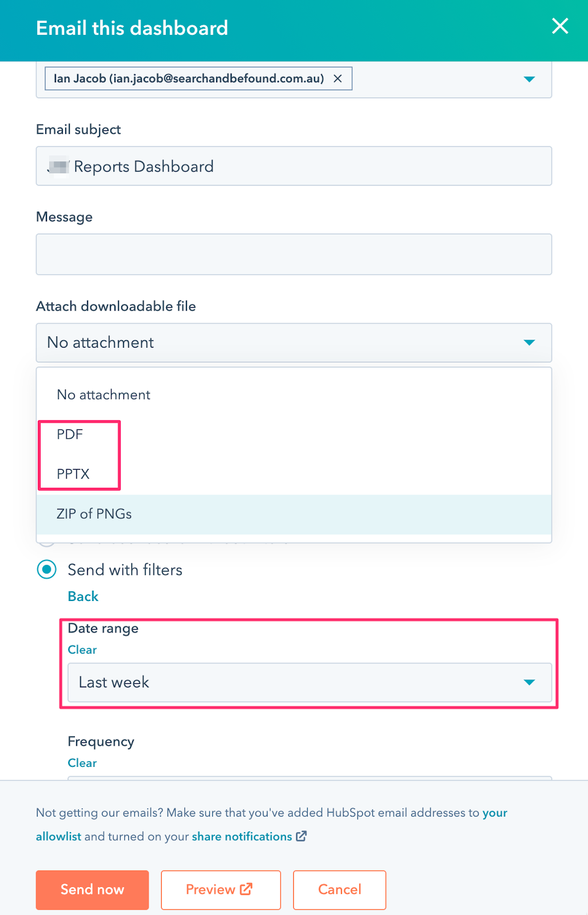This screenshot has height=915, width=588.
Task: Cancel emailing the dashboard
Action: (x=339, y=889)
